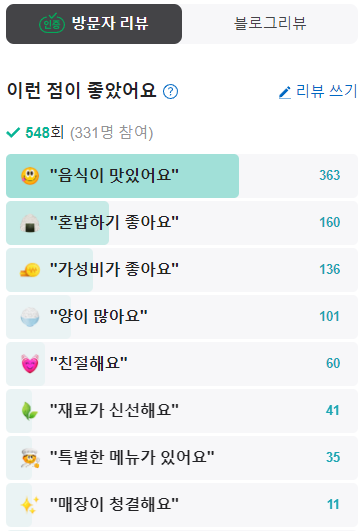Viewport: 362px width, 531px height.
Task: Click the gold coin emoji icon
Action: coord(30,270)
